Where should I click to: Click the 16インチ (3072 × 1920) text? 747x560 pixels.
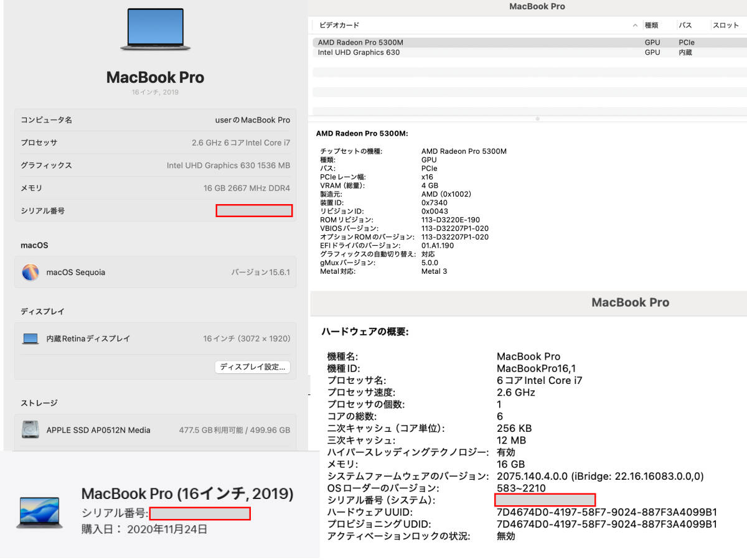[x=247, y=339]
